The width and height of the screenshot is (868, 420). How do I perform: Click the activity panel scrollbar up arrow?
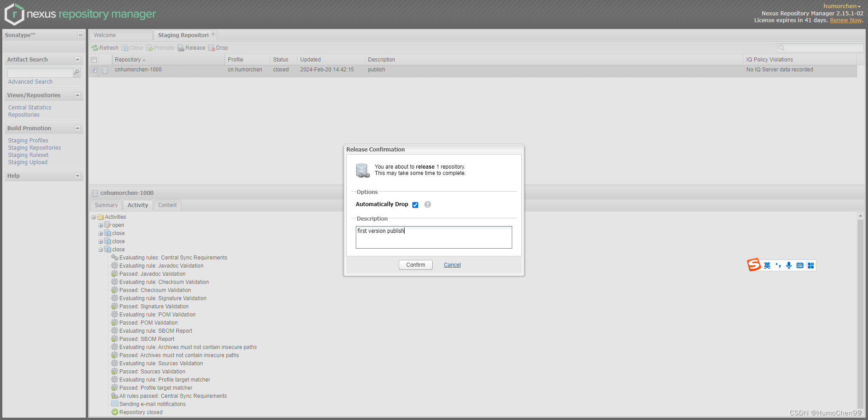tap(860, 216)
